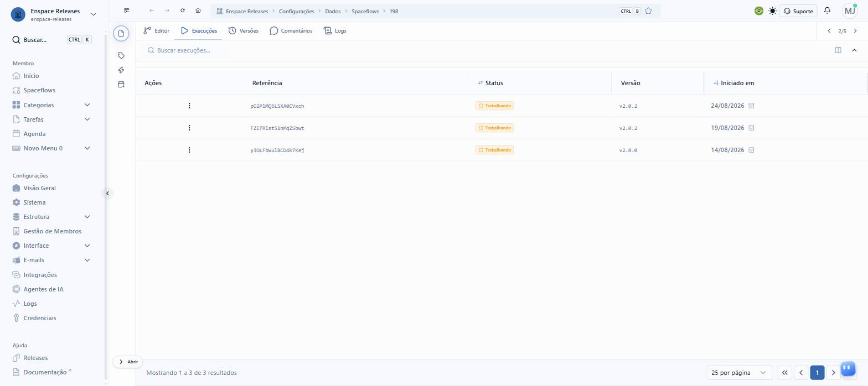Expand the Estrutura section

coord(87,217)
